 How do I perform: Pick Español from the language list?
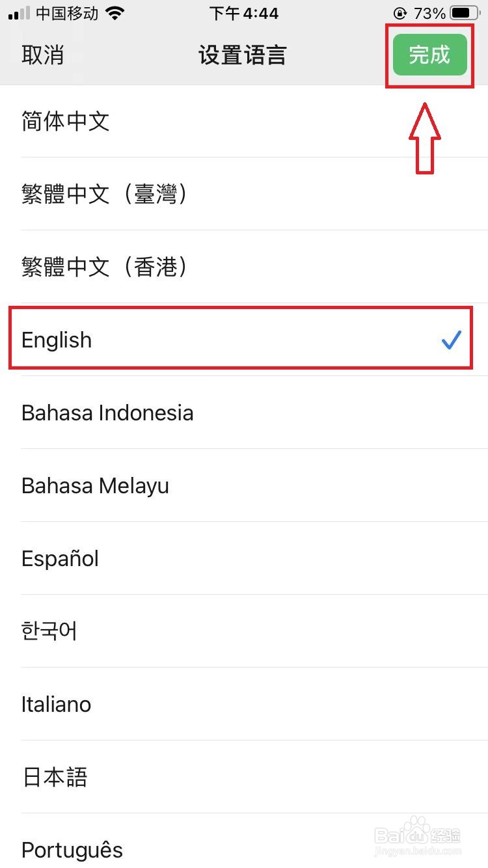click(60, 558)
